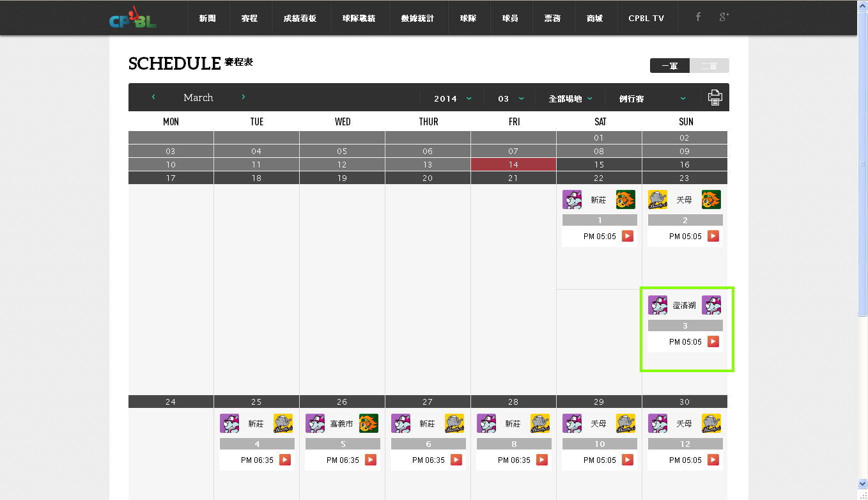Open the Facebook icon in the navigation bar

pos(698,17)
